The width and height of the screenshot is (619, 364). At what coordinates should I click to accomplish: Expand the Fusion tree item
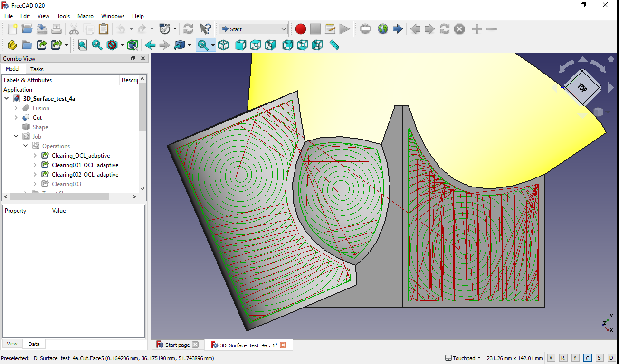click(16, 108)
